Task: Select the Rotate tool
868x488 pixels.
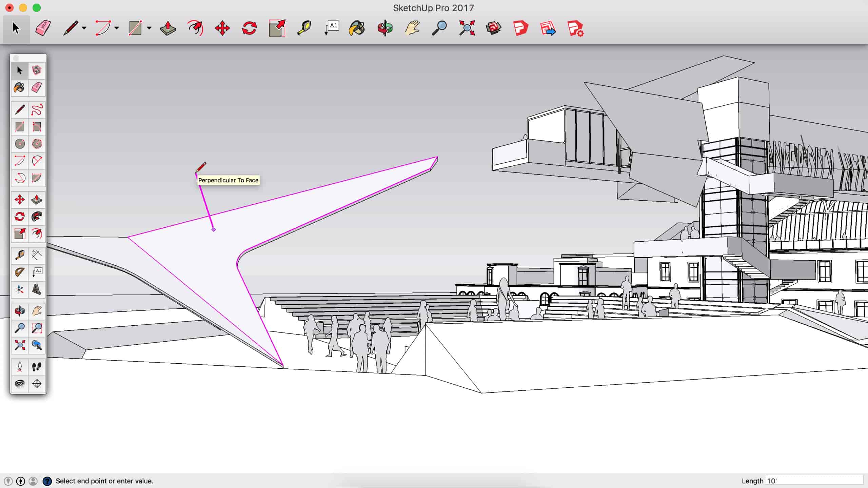Action: point(249,28)
